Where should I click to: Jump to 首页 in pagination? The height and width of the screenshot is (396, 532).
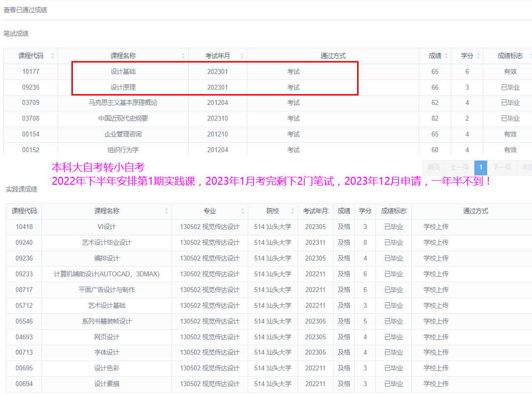point(434,167)
